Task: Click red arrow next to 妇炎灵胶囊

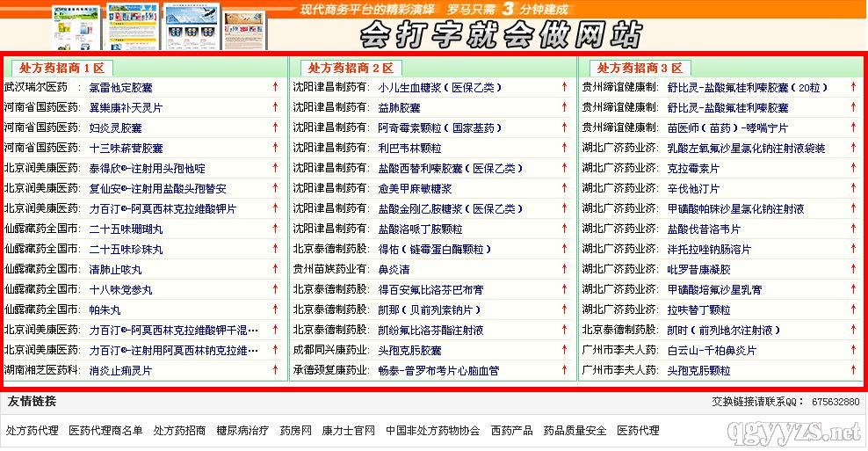Action: (275, 127)
